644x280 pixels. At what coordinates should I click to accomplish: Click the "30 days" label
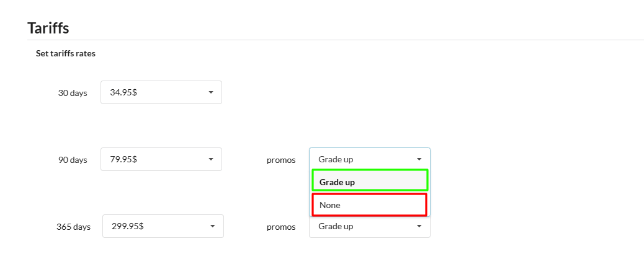(73, 93)
